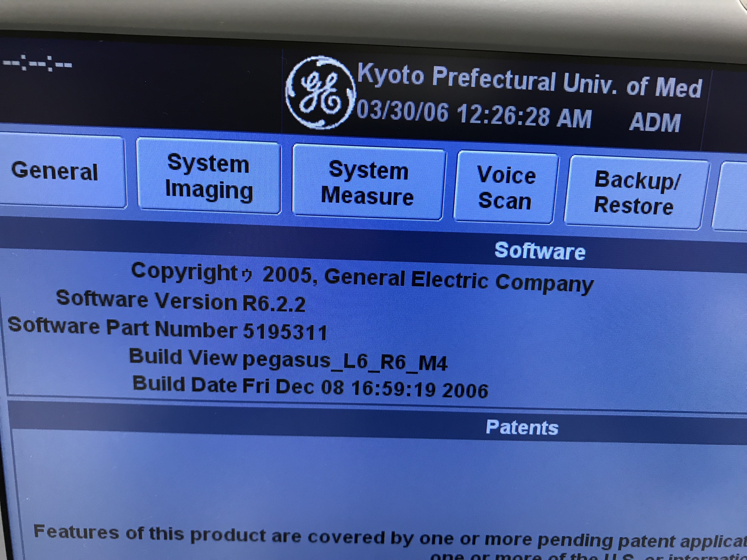Click the Kyoto Prefectural Univ. institution name

[529, 81]
